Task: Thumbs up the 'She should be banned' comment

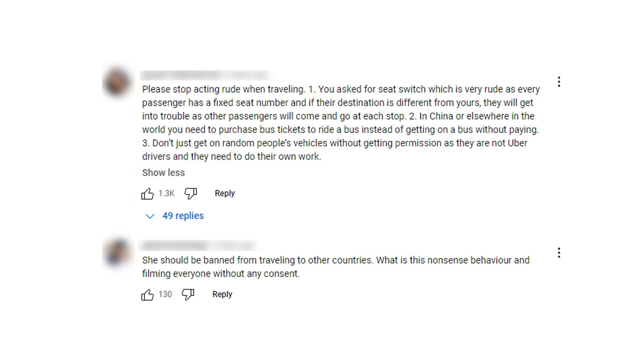Action: [147, 294]
